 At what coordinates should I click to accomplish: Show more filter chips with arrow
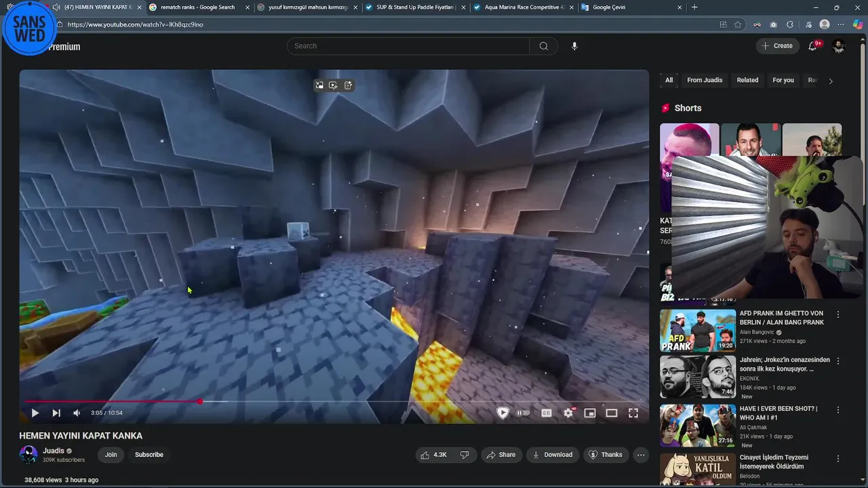coord(831,81)
